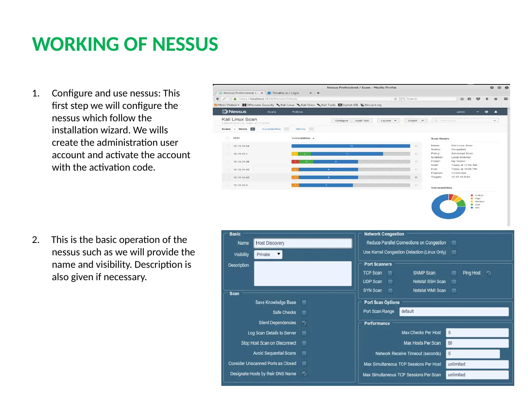Click the Firefox Search box
The image size is (532, 399).
(x=429, y=99)
